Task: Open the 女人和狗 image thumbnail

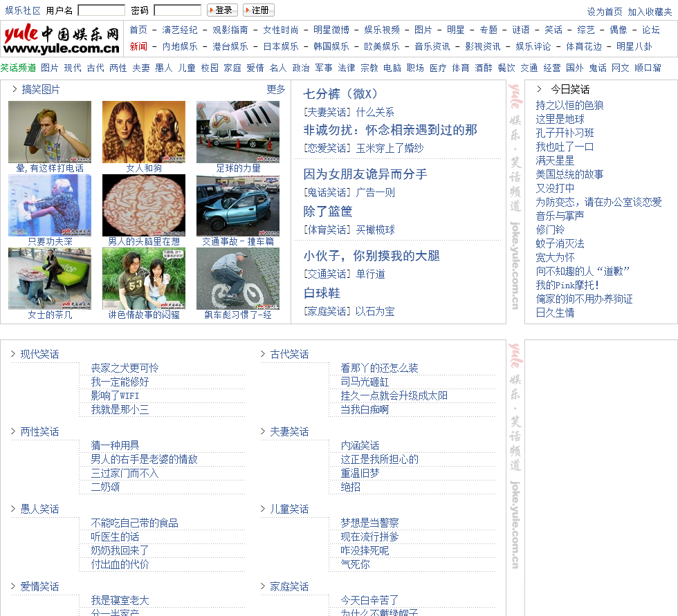Action: coord(144,132)
